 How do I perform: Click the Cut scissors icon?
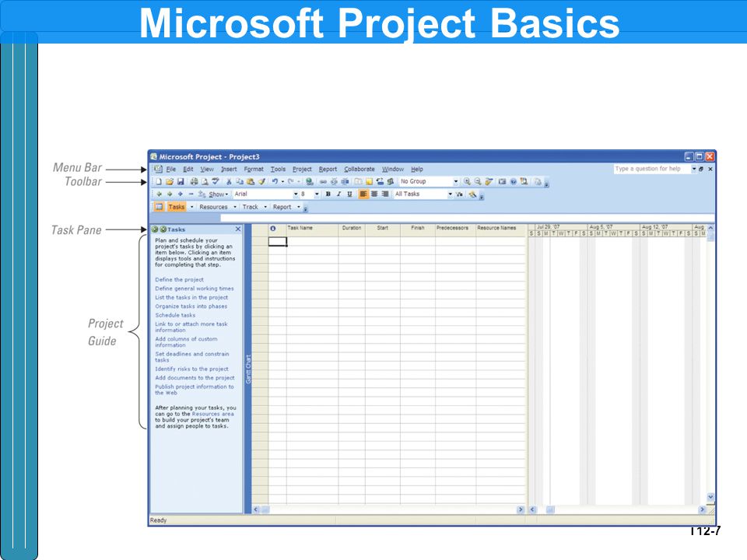click(229, 181)
